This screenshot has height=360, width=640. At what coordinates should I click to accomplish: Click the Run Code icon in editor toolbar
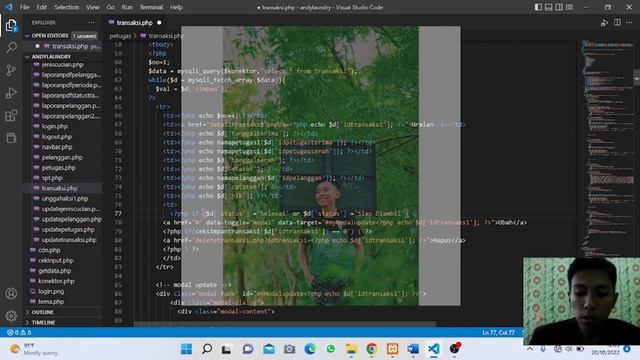coord(604,23)
